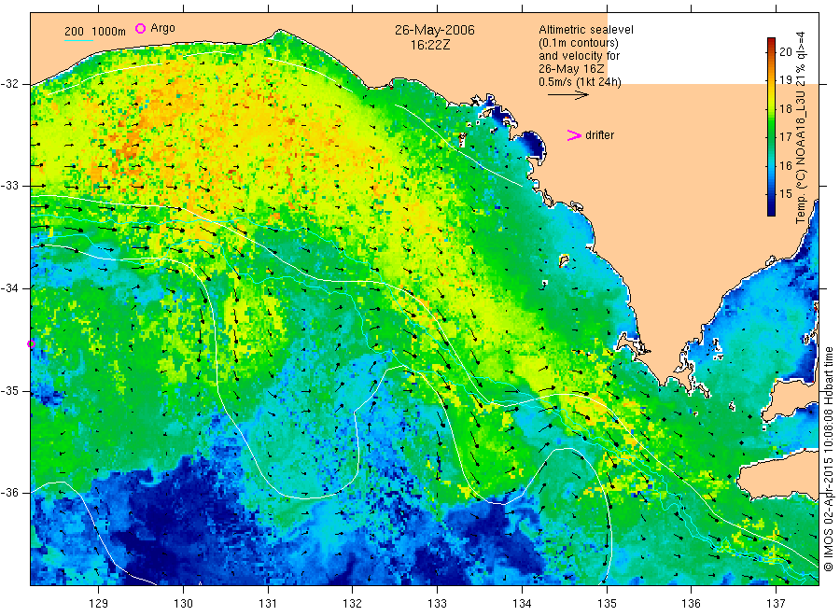Click the latitude label "-36"
The width and height of the screenshot is (840, 616).
(x=9, y=492)
